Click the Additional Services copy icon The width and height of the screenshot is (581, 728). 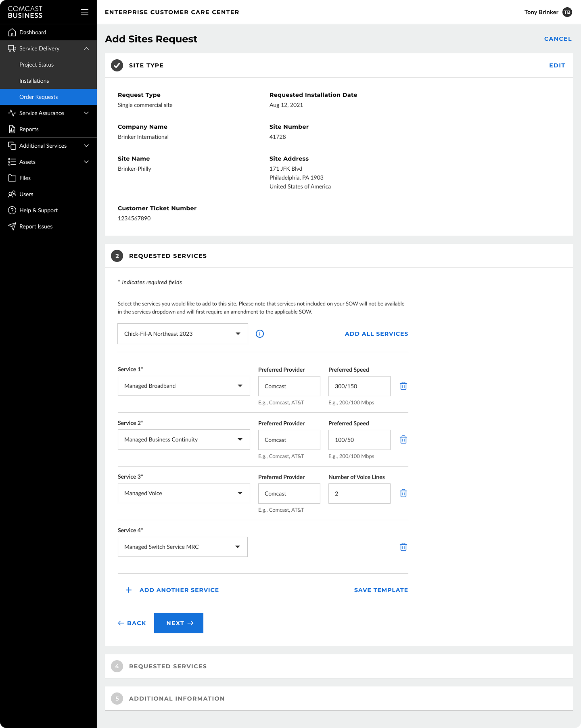pos(12,146)
